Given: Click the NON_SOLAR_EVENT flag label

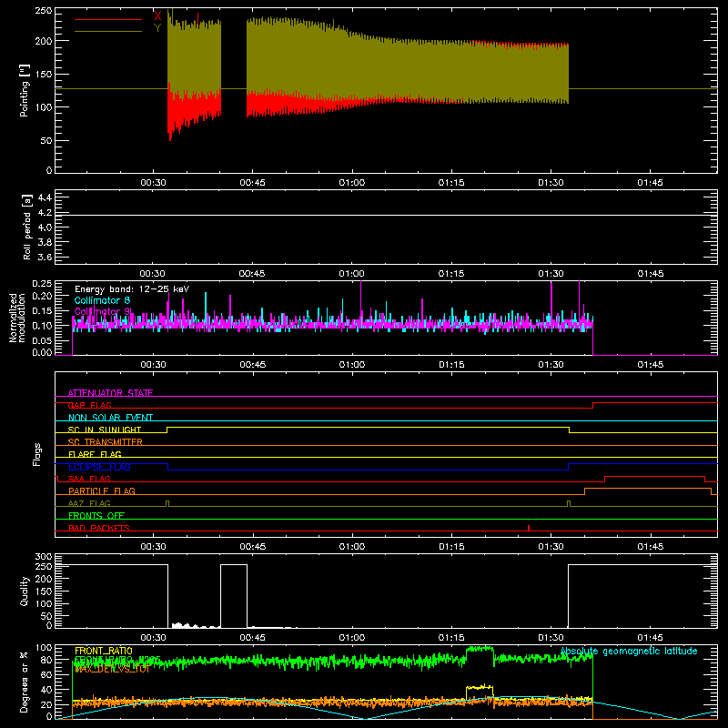Looking at the screenshot, I should point(110,418).
